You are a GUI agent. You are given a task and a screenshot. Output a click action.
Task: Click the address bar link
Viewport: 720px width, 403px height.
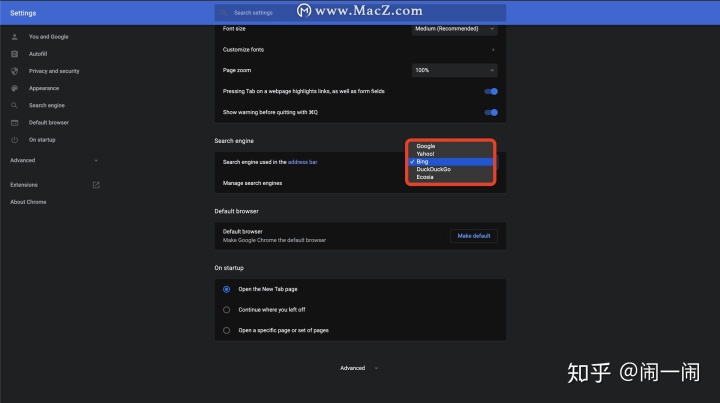pyautogui.click(x=303, y=162)
